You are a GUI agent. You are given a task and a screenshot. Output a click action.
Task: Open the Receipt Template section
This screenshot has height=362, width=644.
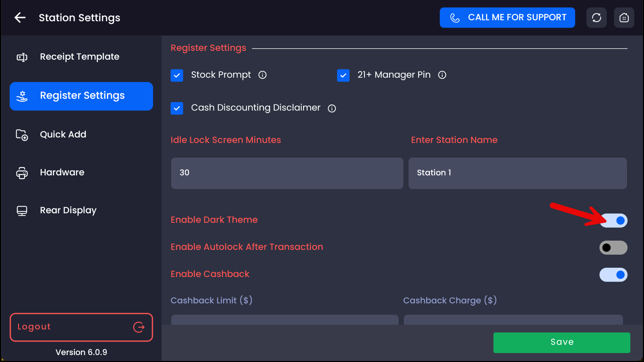pos(79,57)
